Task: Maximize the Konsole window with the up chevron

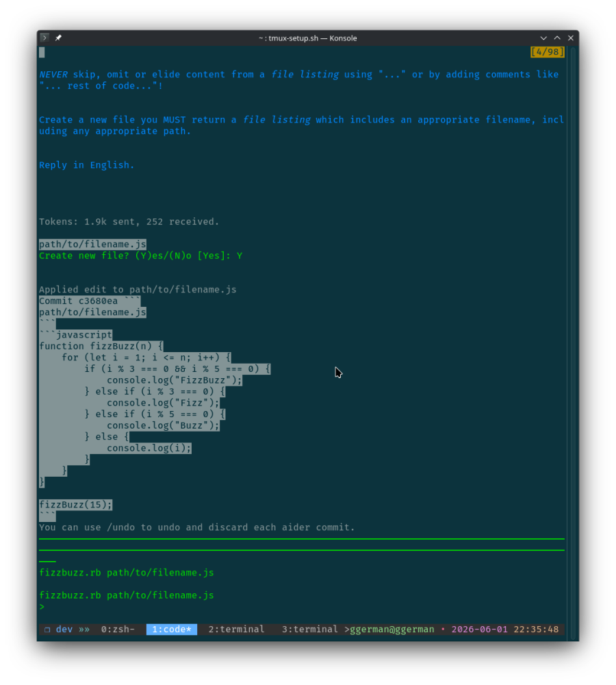Action: click(557, 38)
